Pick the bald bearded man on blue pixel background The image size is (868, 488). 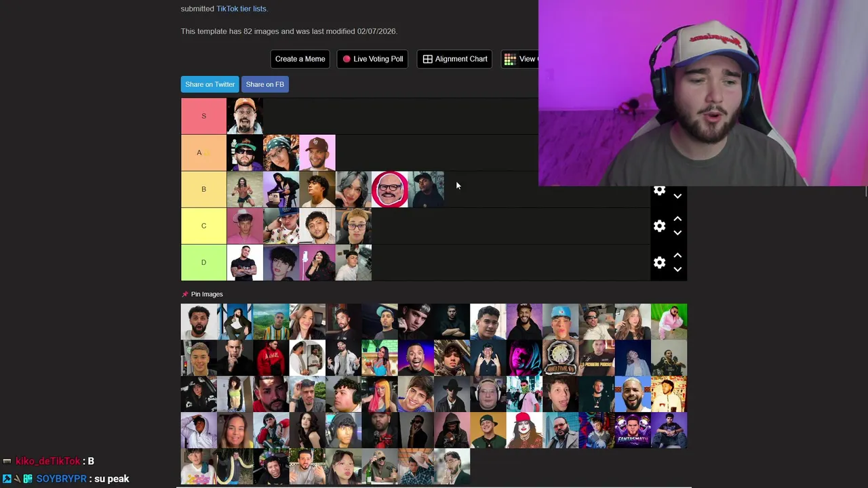click(633, 394)
